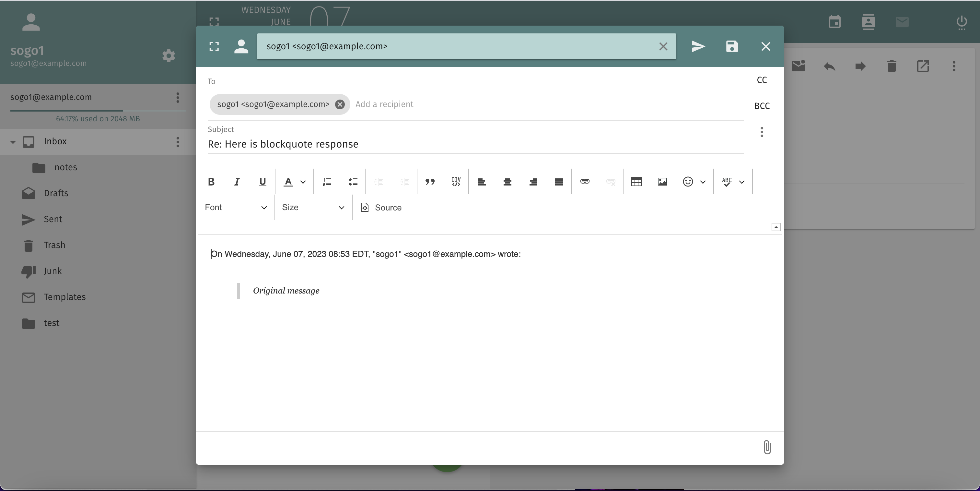980x491 pixels.
Task: Send the email with paper plane icon
Action: coord(698,46)
